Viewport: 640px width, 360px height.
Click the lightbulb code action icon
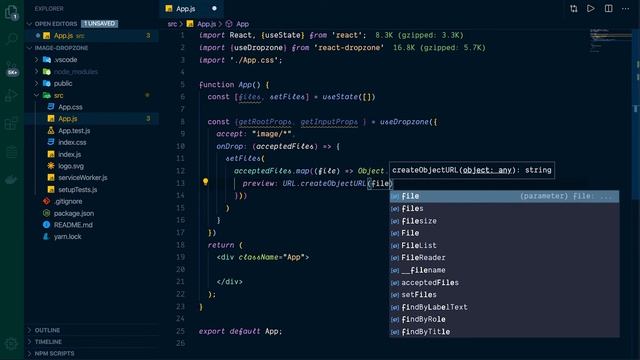point(206,182)
